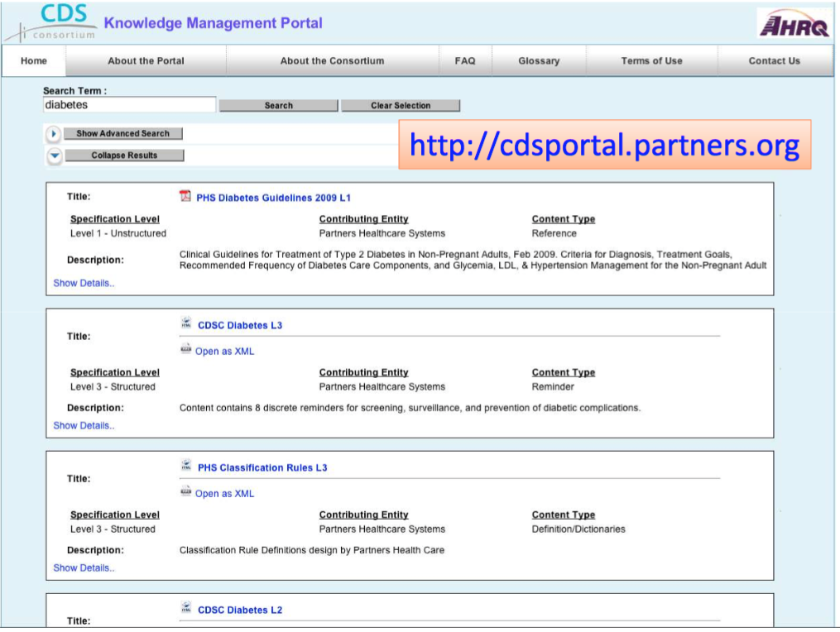Open the FAQ tab
The height and width of the screenshot is (632, 840).
point(465,61)
